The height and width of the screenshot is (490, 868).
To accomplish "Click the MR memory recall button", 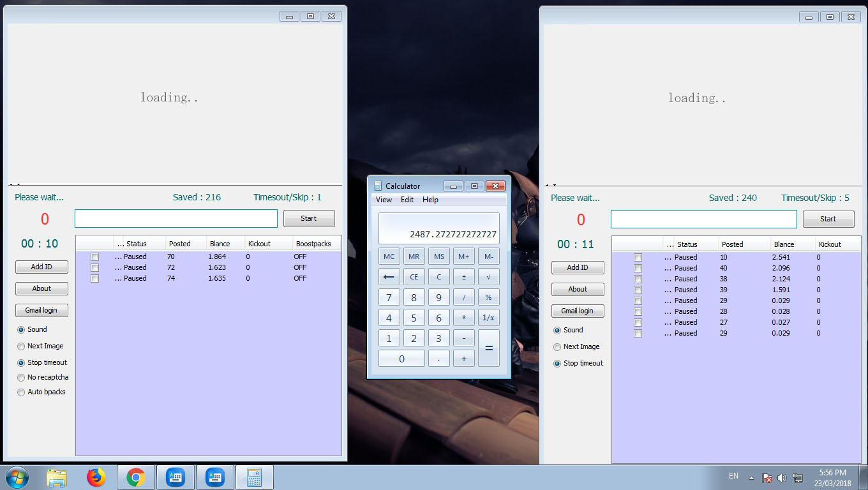I will coord(414,256).
